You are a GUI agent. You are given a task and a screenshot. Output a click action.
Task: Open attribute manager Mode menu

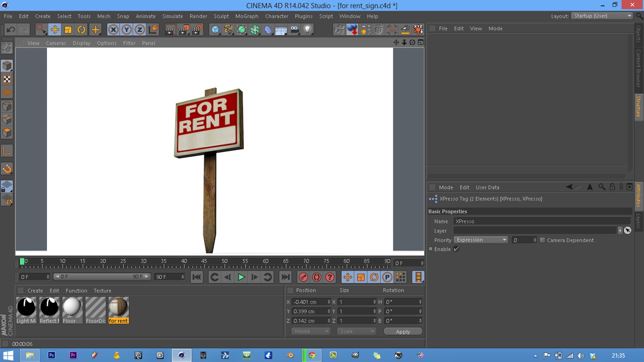[446, 187]
